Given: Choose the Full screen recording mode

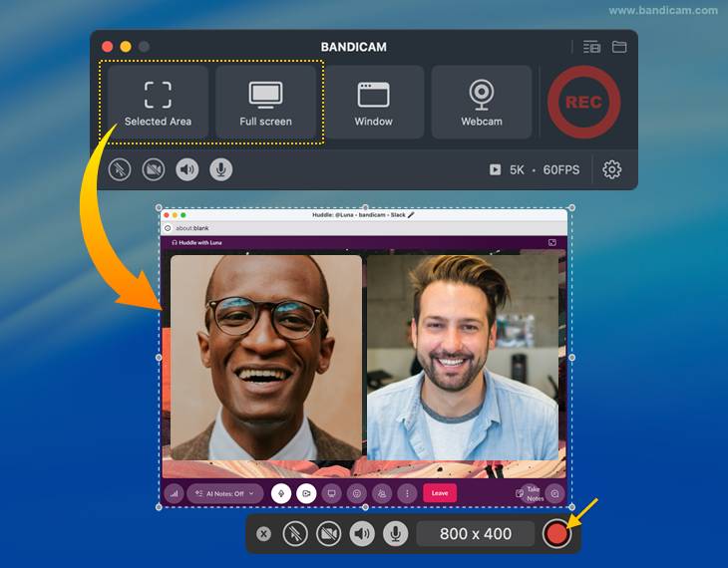Looking at the screenshot, I should (265, 102).
